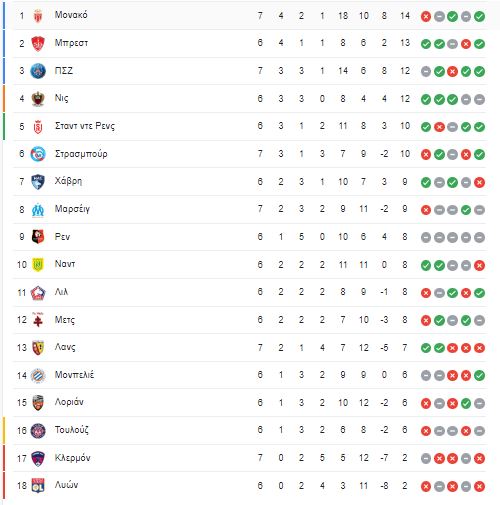Screen dimensions: 500x505
Task: Open the Μονπελιέ team name
Action: click(74, 375)
